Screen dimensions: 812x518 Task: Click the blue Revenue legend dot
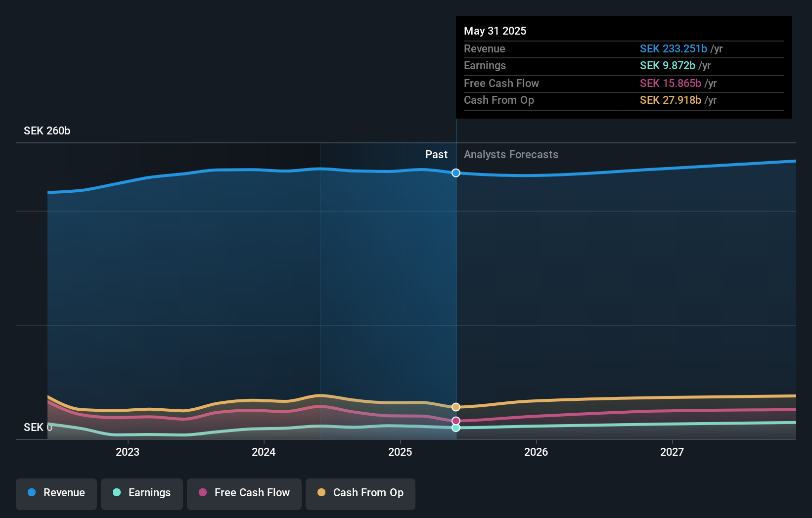click(x=33, y=492)
